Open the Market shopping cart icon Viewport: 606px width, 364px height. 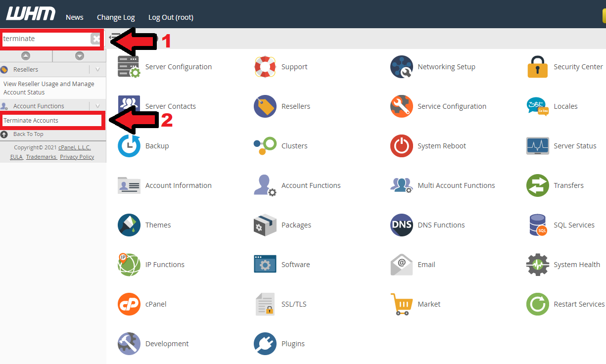(401, 304)
